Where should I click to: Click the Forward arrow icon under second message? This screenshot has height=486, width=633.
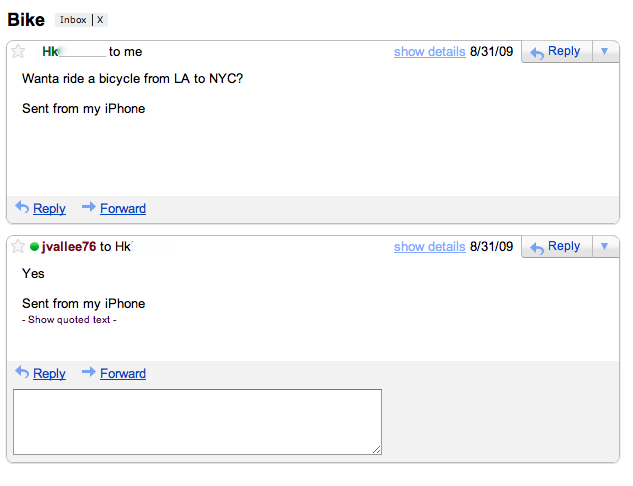(x=88, y=372)
